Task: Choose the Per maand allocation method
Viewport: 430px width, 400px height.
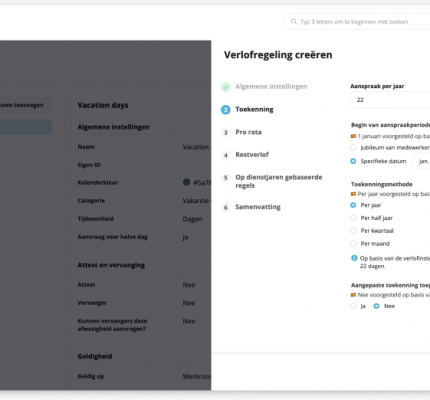Action: [x=353, y=244]
